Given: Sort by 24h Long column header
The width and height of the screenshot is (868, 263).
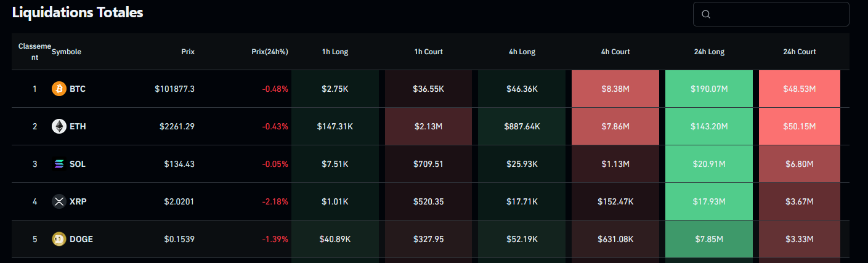Looking at the screenshot, I should (709, 52).
